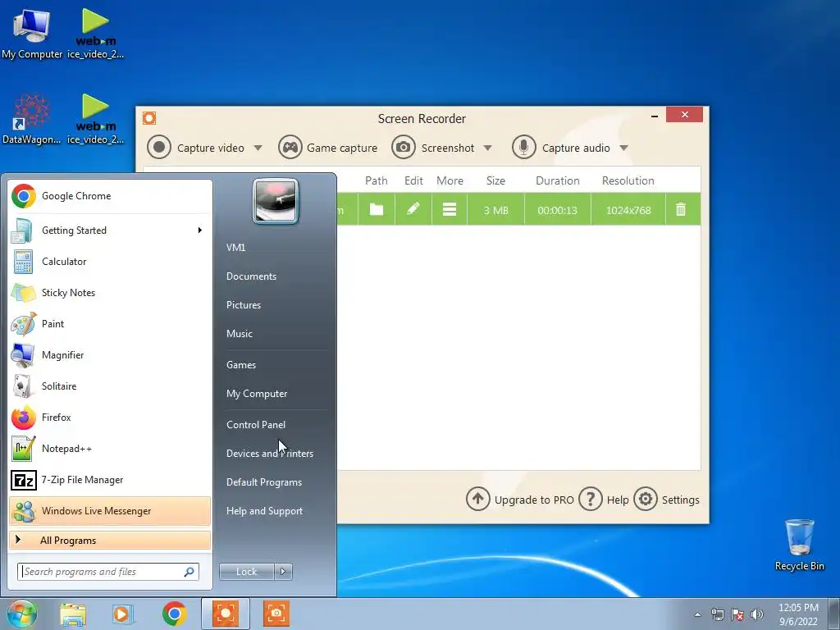
Task: Click Chrome icon on the taskbar
Action: pos(174,614)
